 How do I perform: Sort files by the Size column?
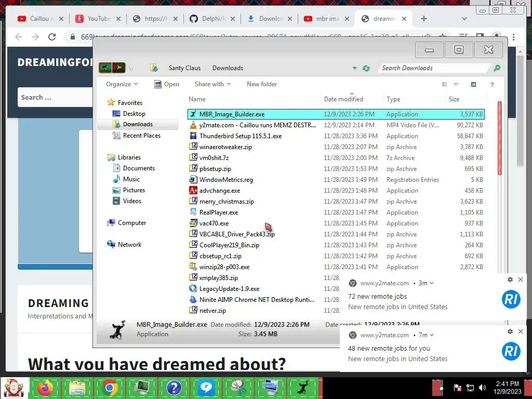pyautogui.click(x=454, y=99)
